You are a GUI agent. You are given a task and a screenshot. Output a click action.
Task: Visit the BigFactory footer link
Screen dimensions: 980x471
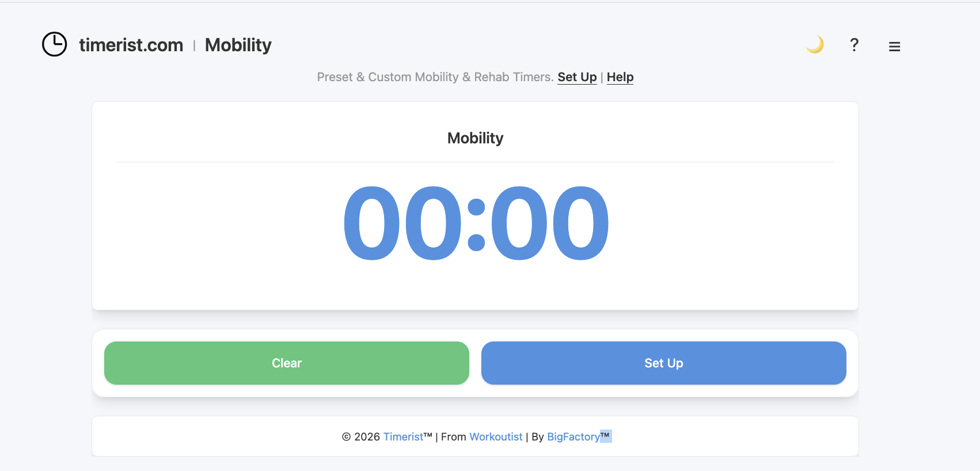[x=573, y=436]
